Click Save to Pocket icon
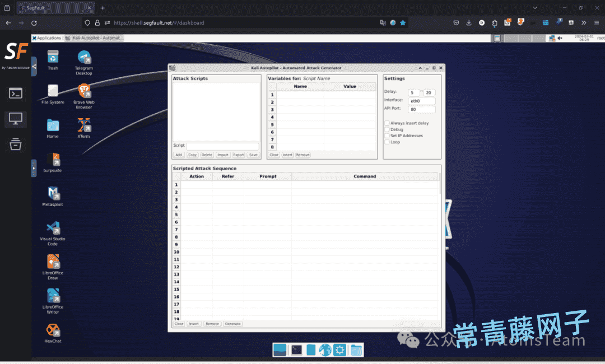The height and width of the screenshot is (364, 605). 456,23
